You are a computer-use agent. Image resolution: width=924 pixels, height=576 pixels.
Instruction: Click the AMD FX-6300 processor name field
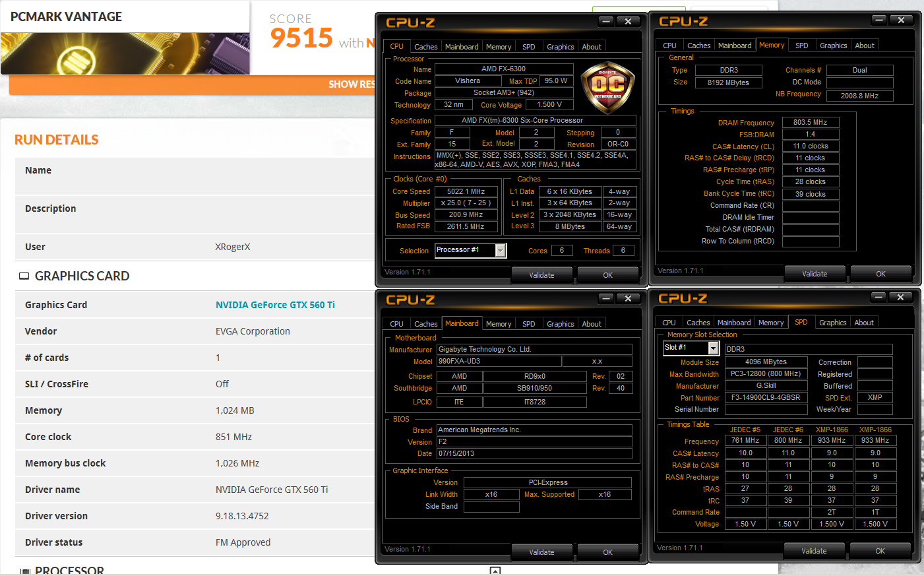[504, 69]
